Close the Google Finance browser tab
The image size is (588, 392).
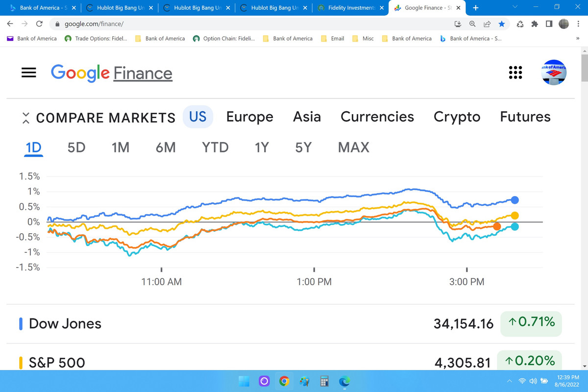(x=458, y=8)
